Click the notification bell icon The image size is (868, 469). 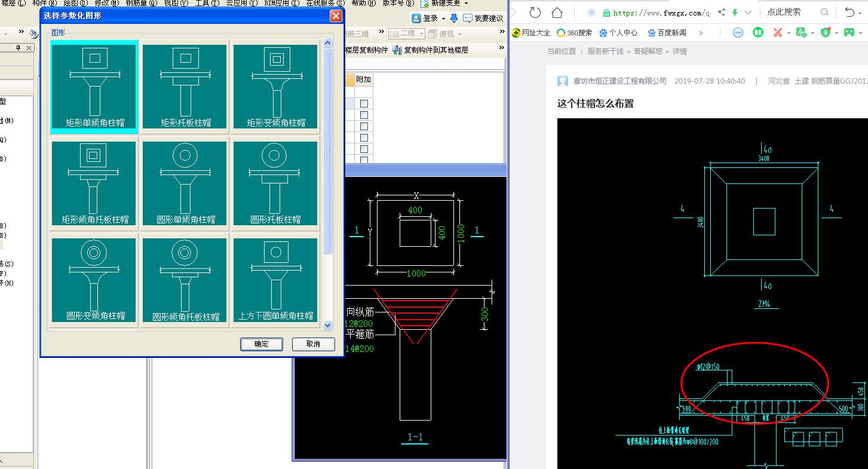coord(454,19)
